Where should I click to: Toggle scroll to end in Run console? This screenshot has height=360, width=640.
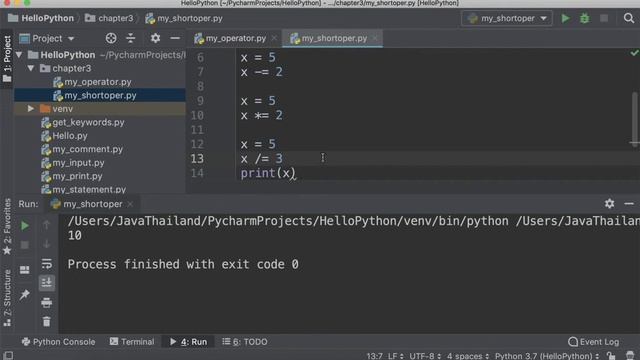(47, 282)
